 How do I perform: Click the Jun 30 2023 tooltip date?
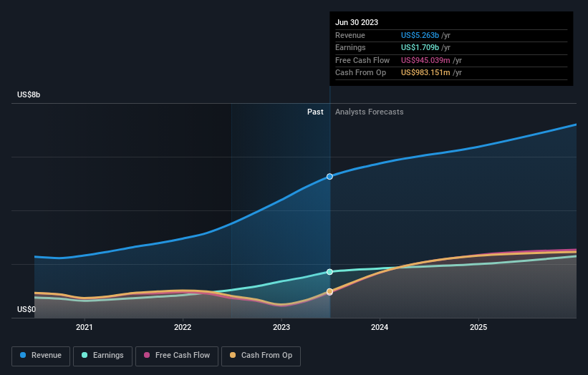357,22
